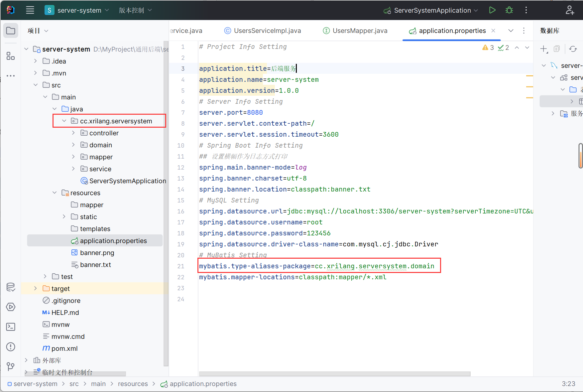
Task: Collapse the cc.xrilang.serversystem package
Action: click(x=64, y=121)
